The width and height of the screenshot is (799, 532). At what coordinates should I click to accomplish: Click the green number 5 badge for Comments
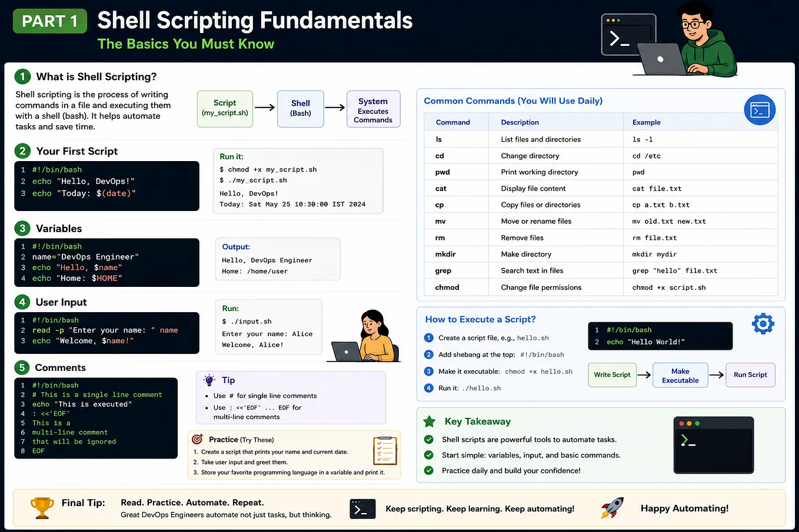point(22,367)
